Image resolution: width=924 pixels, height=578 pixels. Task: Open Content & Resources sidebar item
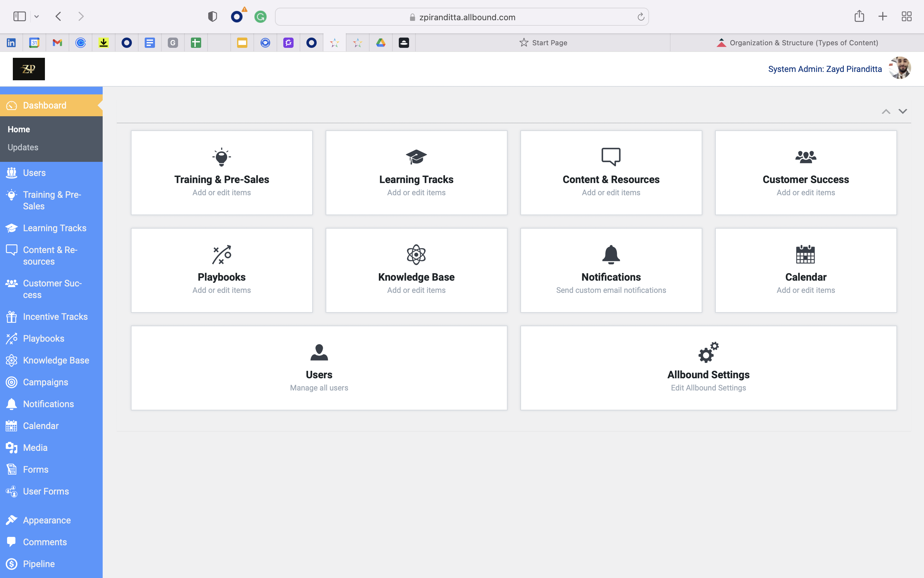(51, 256)
